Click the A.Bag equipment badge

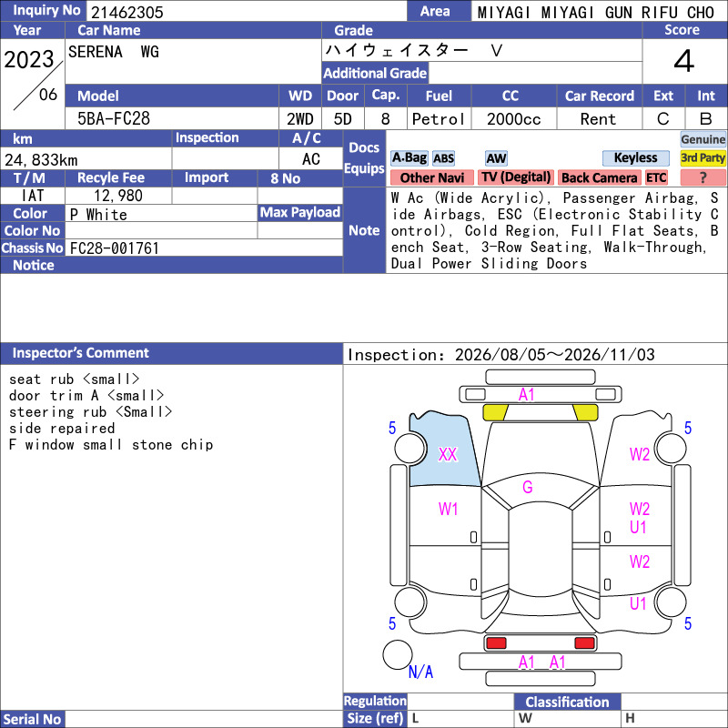[409, 158]
